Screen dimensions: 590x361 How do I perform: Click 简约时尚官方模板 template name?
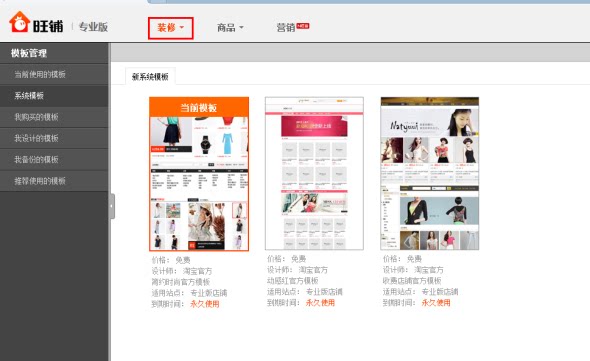coord(181,282)
